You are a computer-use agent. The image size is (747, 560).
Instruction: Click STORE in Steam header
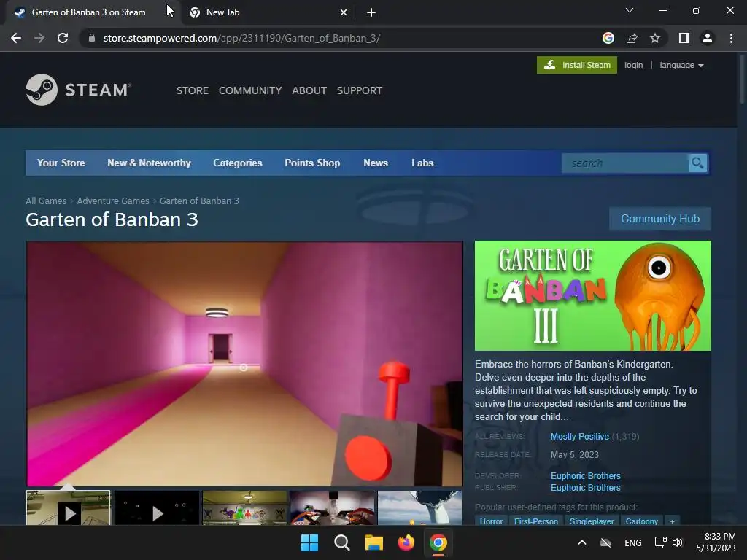193,90
